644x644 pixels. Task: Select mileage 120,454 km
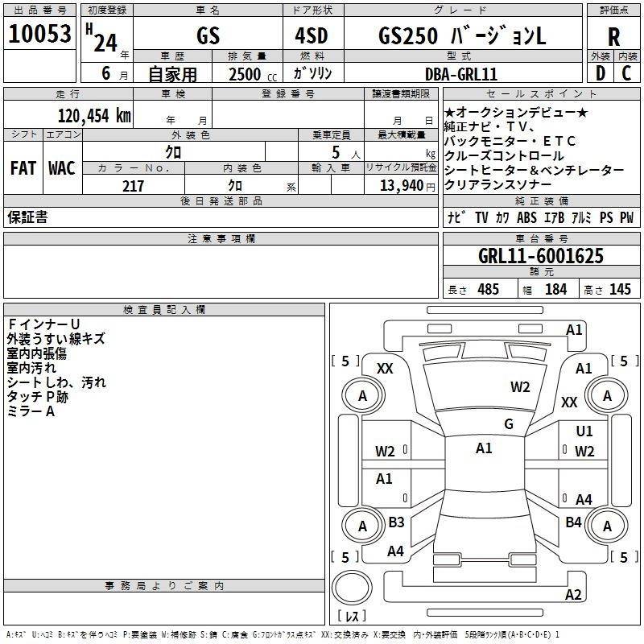coord(94,116)
